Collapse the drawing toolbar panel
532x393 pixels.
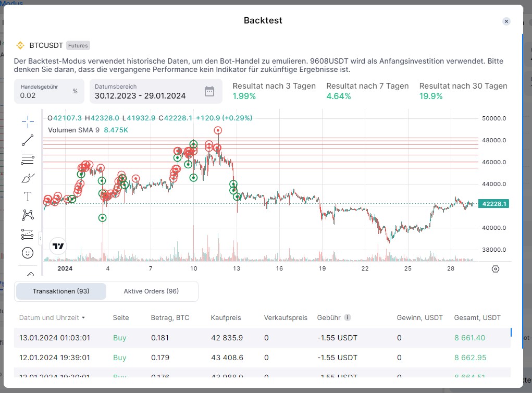[x=40, y=239]
